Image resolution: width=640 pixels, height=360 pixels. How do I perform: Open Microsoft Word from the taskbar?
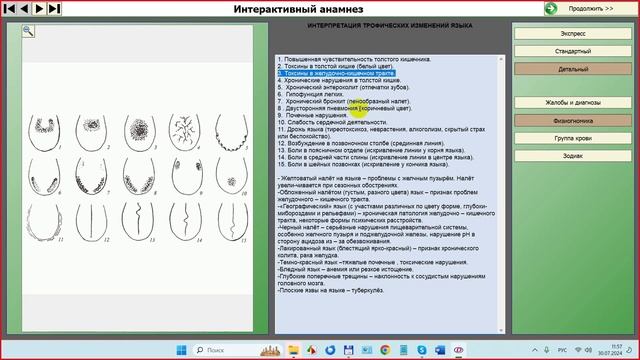440,350
